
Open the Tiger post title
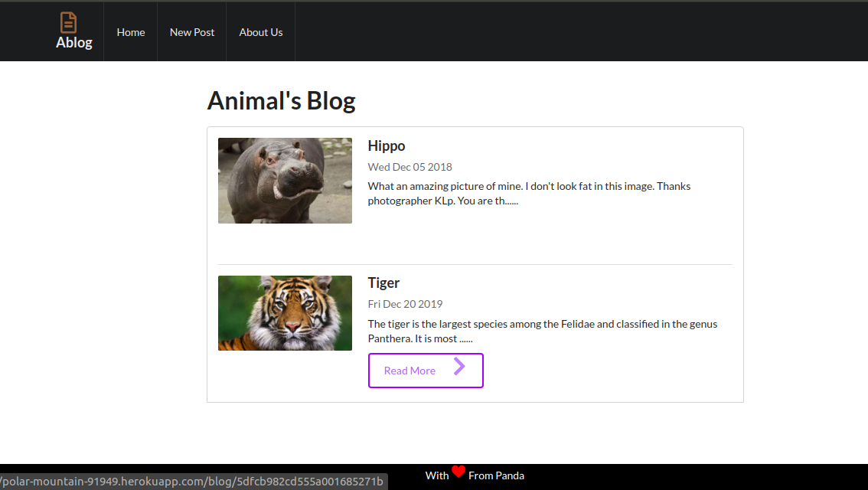pos(383,283)
